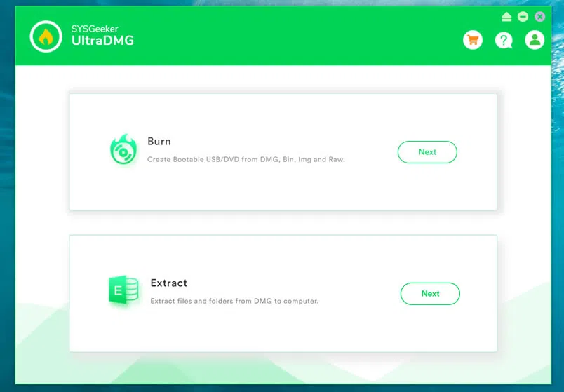Select the Burn heading text

[x=159, y=142]
